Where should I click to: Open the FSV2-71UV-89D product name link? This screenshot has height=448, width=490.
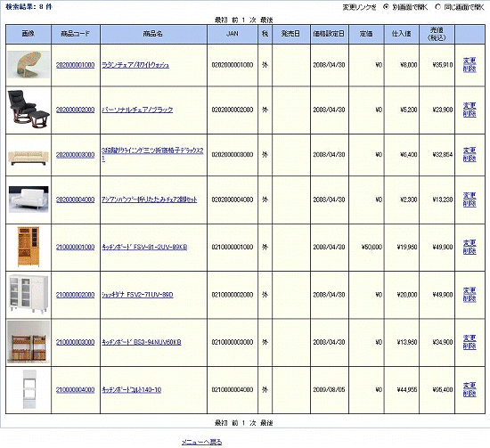click(137, 295)
